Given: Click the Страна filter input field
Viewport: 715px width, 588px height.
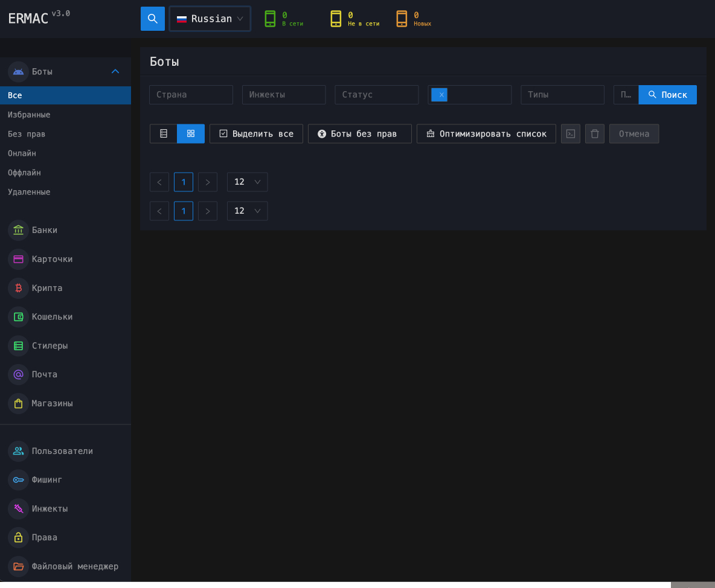Looking at the screenshot, I should (x=191, y=95).
